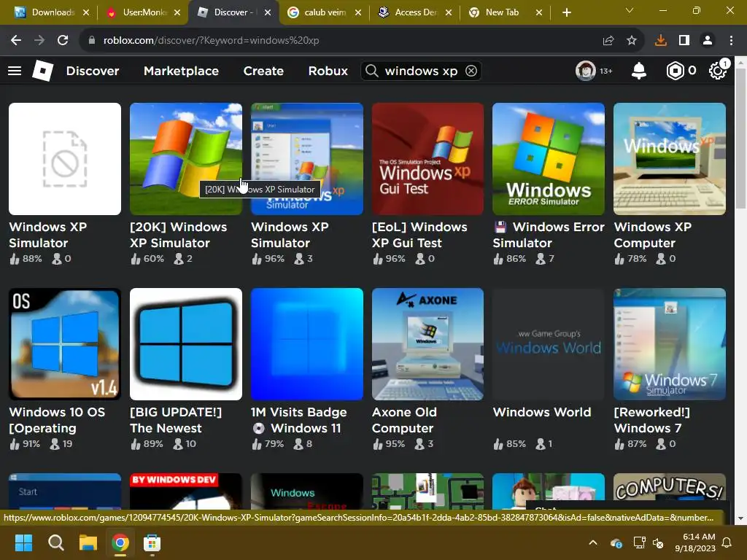Open the Robux balance icon

pos(675,71)
